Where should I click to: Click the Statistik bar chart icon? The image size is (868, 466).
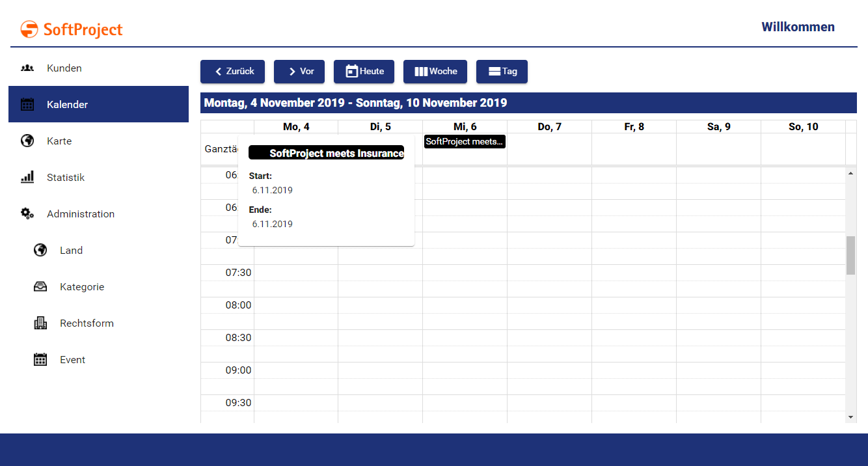point(27,177)
